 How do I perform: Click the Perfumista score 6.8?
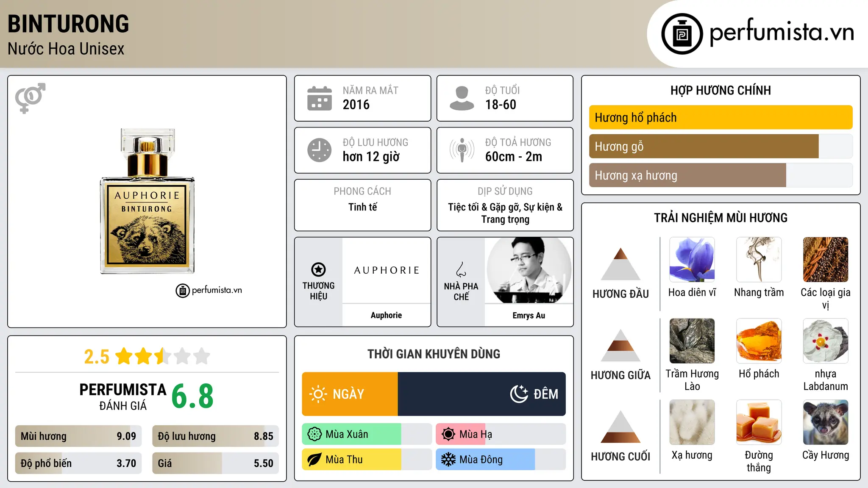192,396
